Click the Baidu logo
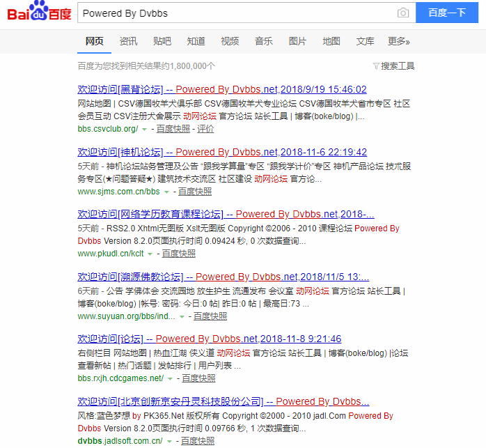 point(40,11)
